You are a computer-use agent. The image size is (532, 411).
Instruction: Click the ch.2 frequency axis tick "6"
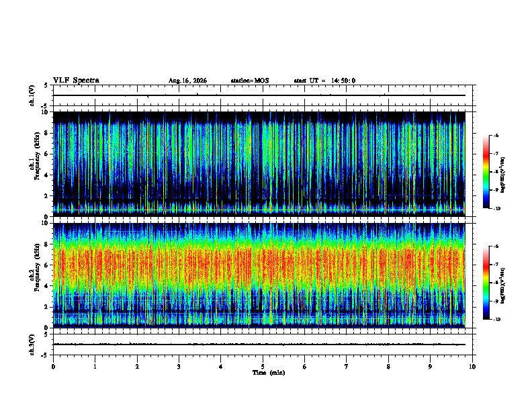(x=46, y=265)
